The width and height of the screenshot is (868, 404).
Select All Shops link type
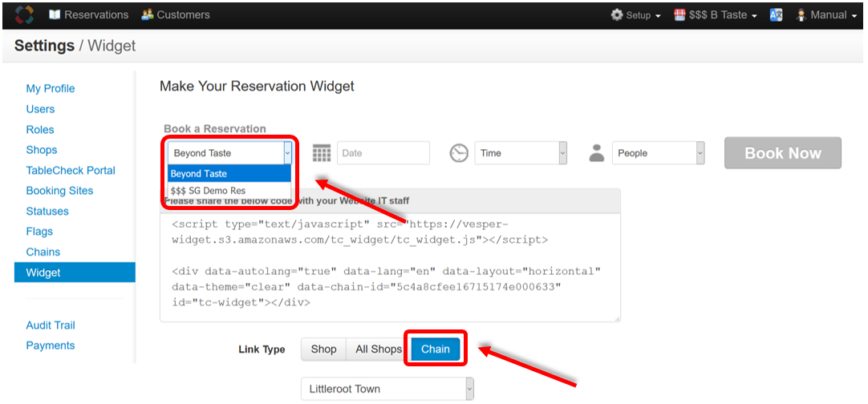(378, 349)
